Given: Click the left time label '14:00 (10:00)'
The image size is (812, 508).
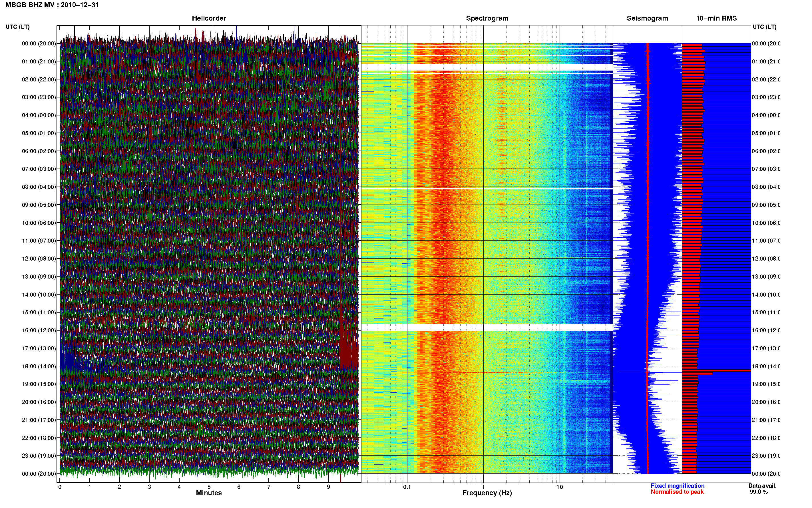Looking at the screenshot, I should click(39, 295).
